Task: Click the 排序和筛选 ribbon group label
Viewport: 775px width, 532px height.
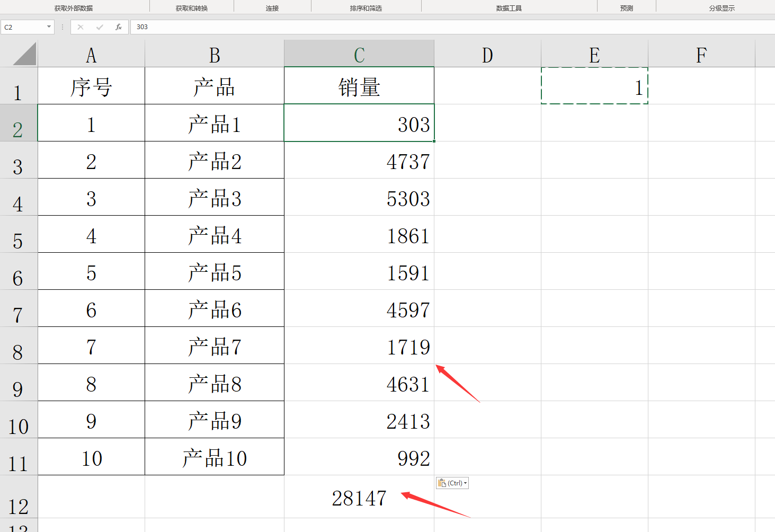Action: [366, 8]
